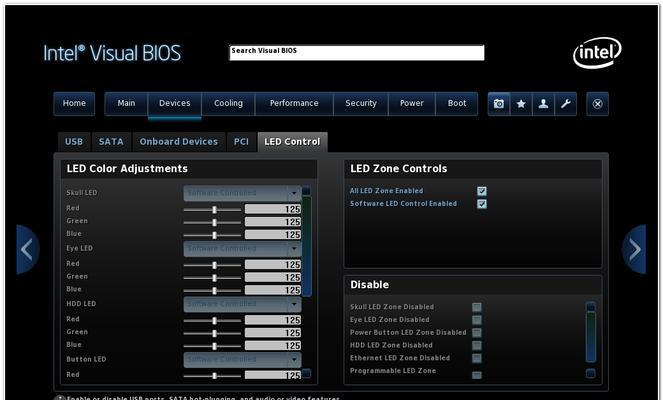Image resolution: width=663 pixels, height=400 pixels.
Task: Open the Performance menu tab
Action: tap(294, 104)
